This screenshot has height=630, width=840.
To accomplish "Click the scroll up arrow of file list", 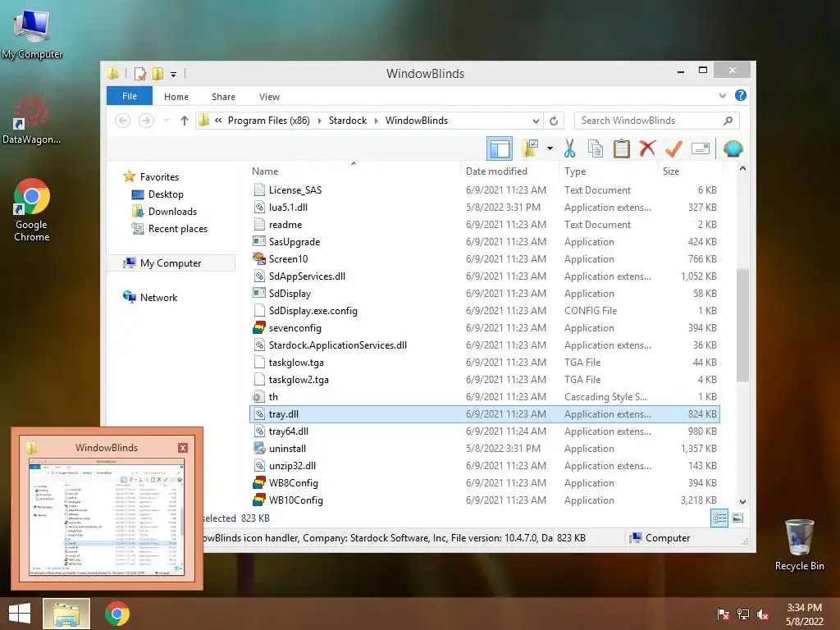I will 742,169.
